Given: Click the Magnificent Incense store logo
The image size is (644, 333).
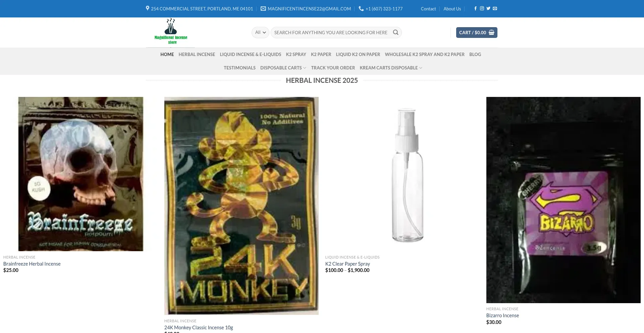Looking at the screenshot, I should point(171,32).
